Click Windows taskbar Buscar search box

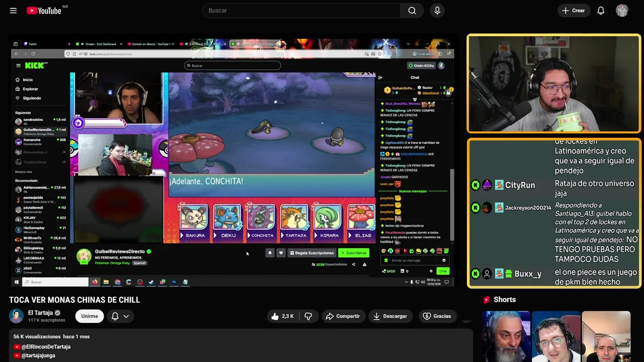coord(55,282)
